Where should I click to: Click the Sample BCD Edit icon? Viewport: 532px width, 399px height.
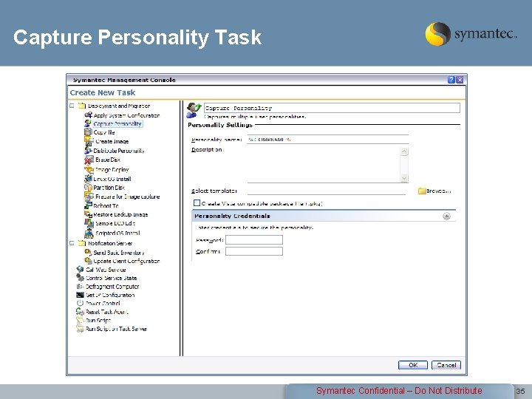(89, 223)
